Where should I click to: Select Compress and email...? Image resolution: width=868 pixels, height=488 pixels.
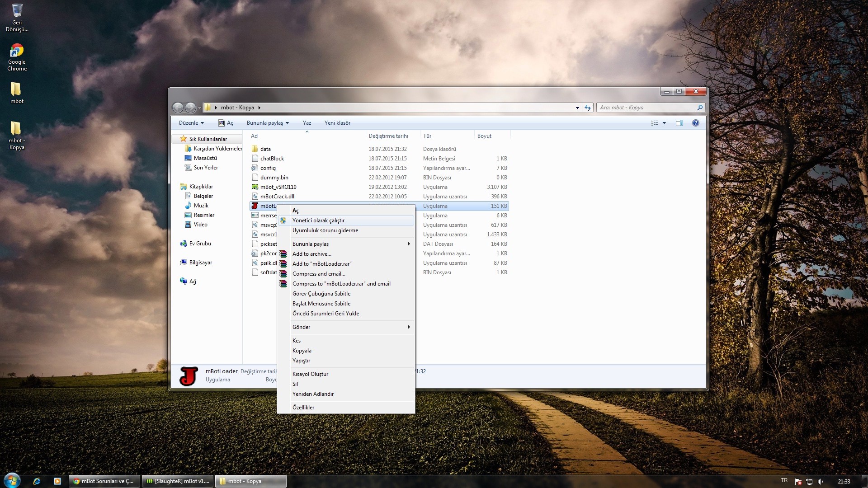[346, 274]
